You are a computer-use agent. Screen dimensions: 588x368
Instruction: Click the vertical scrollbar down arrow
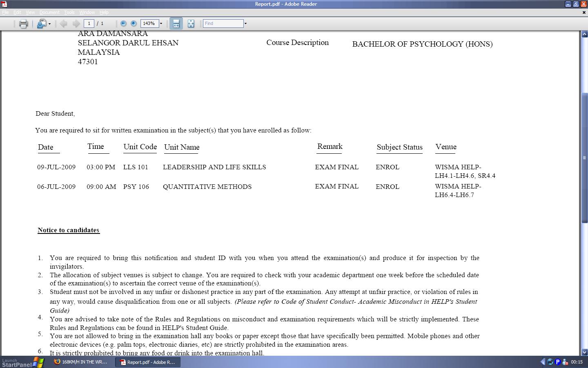(x=584, y=352)
